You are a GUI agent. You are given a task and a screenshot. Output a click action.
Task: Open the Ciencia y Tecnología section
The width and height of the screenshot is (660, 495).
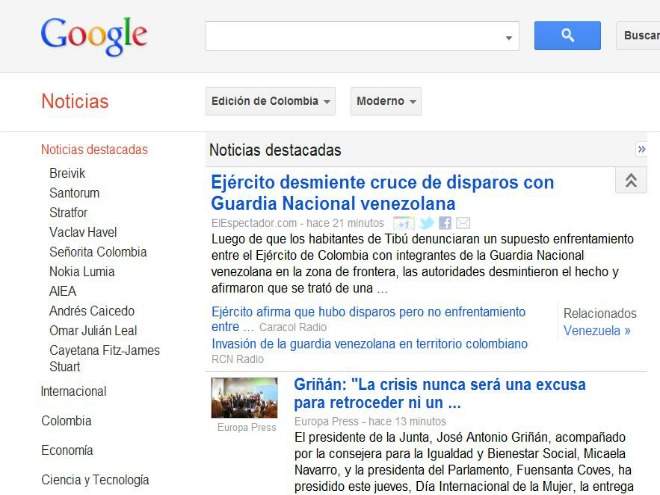(x=95, y=480)
